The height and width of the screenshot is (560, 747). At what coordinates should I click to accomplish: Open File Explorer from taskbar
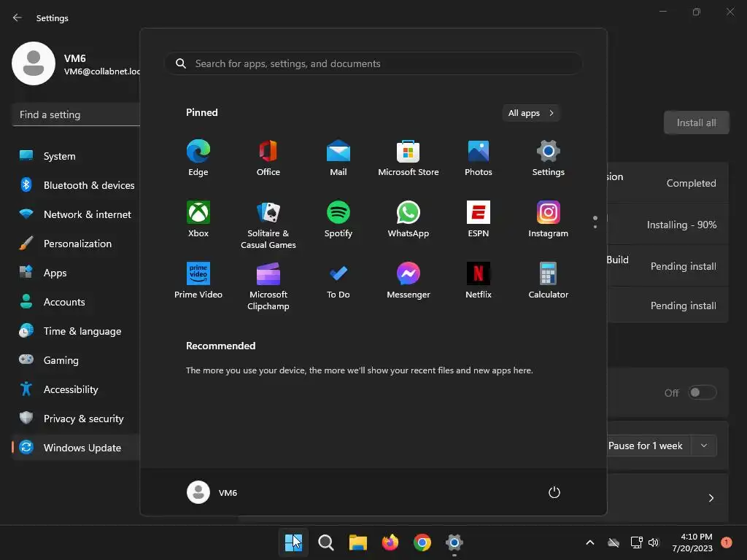[357, 542]
